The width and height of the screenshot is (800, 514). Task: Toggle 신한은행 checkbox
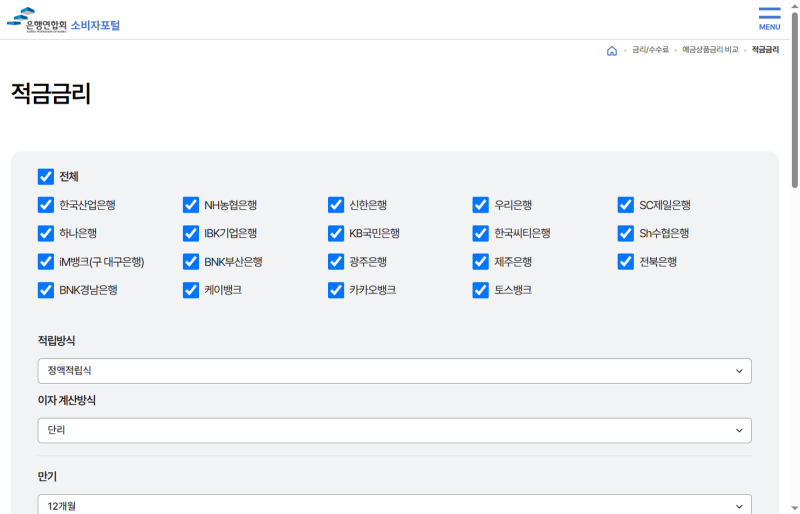[x=336, y=205]
